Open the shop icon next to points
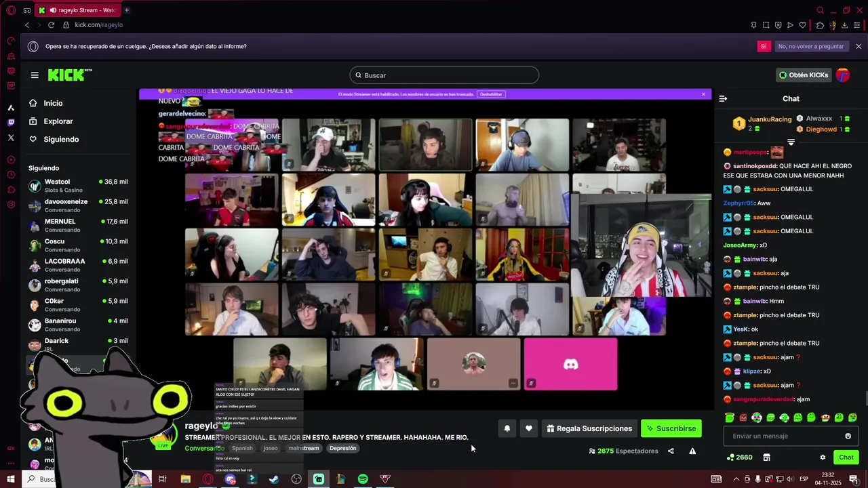 [766, 457]
